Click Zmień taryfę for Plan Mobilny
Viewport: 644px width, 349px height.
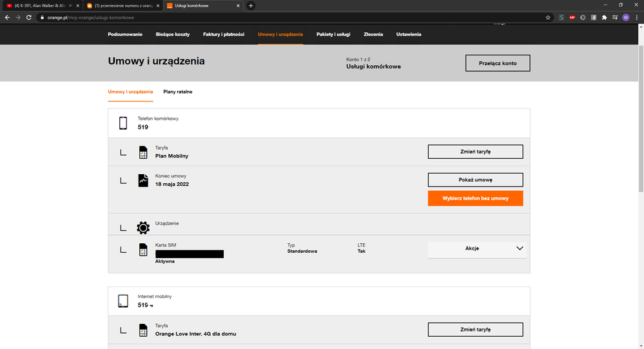pos(475,152)
